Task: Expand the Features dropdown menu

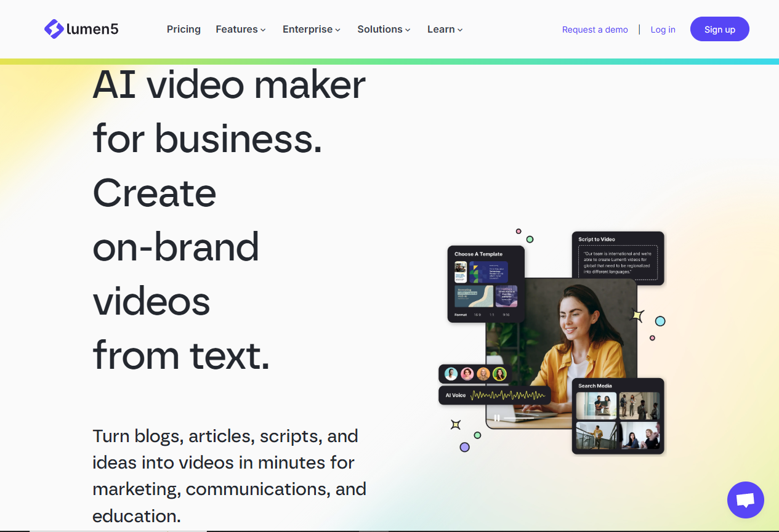Action: (x=241, y=29)
